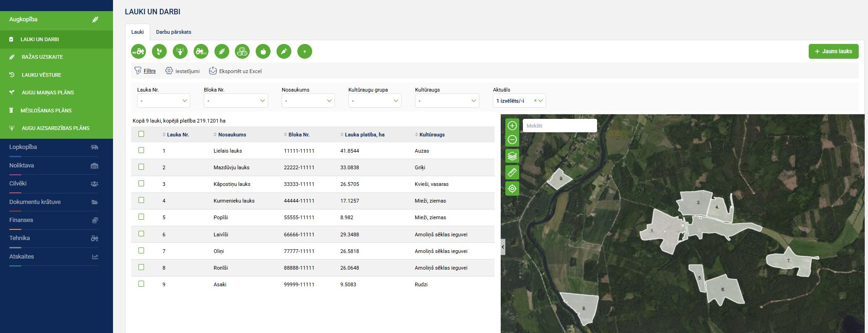The image size is (868, 333).
Task: Sort table by Lauka platība, ha column
Action: [362, 135]
